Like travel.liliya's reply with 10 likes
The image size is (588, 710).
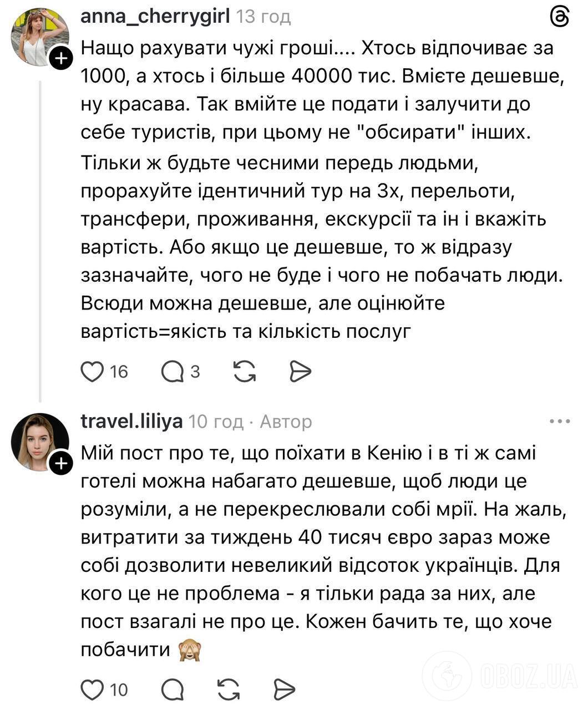click(93, 691)
